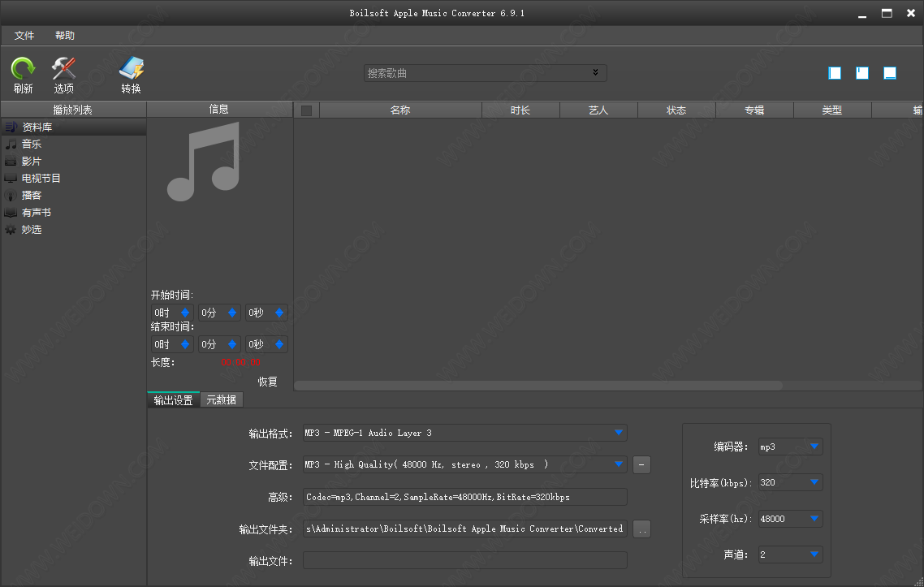The height and width of the screenshot is (587, 924).
Task: Select the first panel layout icon
Action: pyautogui.click(x=835, y=73)
